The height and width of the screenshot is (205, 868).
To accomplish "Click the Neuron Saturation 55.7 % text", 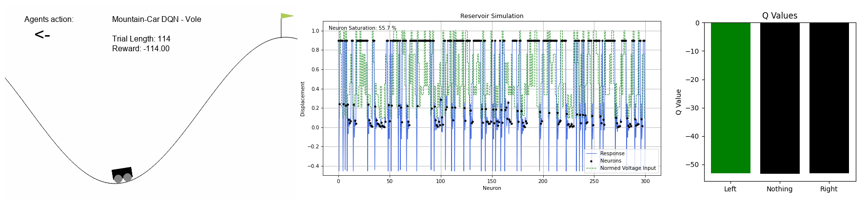I will coord(362,28).
